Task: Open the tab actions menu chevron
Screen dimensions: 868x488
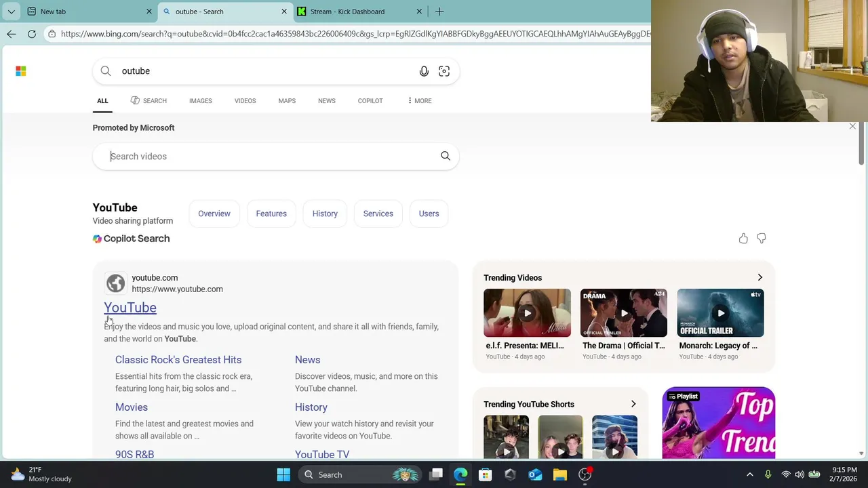Action: point(11,12)
